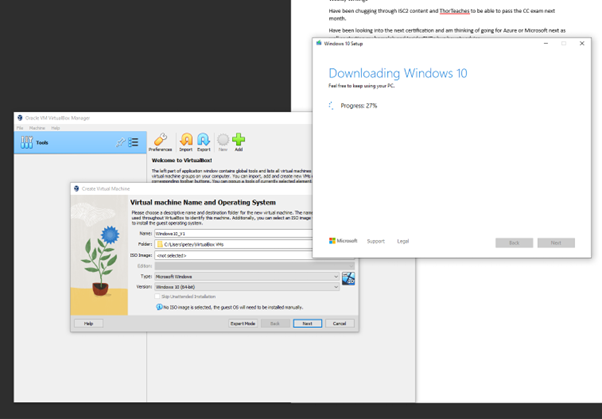This screenshot has width=602, height=419.
Task: Click the greyed New machine icon
Action: click(x=223, y=142)
